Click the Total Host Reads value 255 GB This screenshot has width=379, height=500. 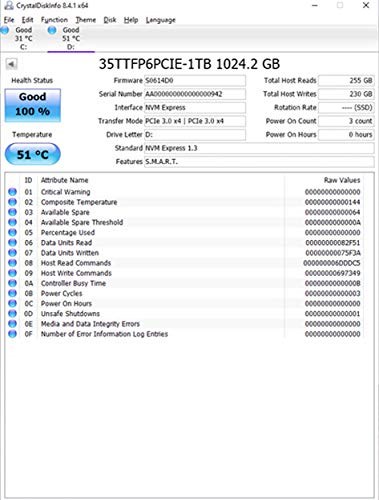[346, 80]
